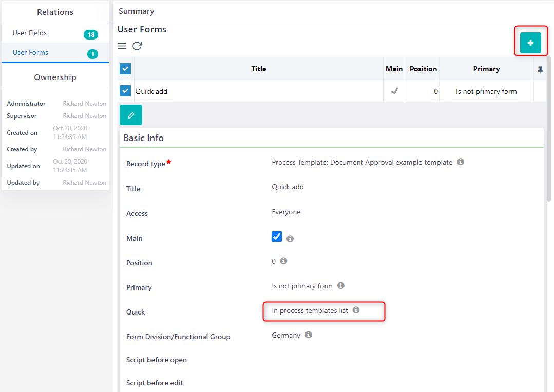Image resolution: width=554 pixels, height=392 pixels.
Task: Click info icon beside In process templates list
Action: [x=356, y=310]
